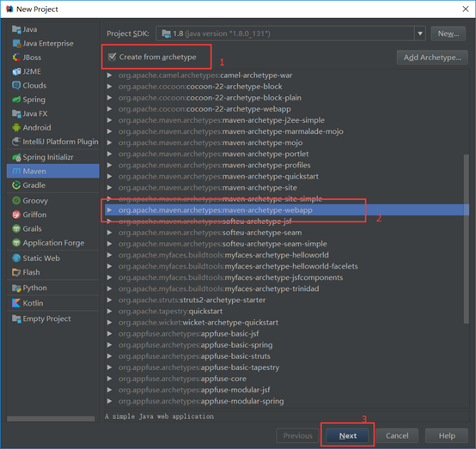Click the Spring Initializr icon
Screen dimensions: 476x449
[x=16, y=157]
